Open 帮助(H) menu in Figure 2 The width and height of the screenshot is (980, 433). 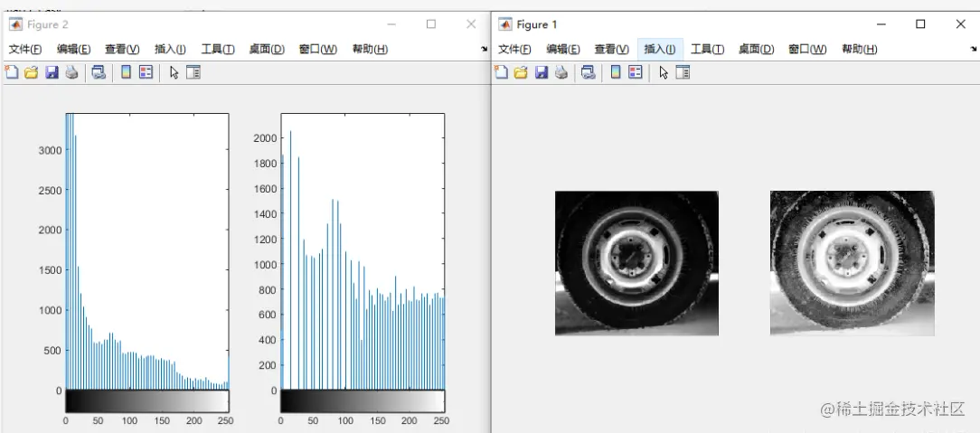coord(370,50)
